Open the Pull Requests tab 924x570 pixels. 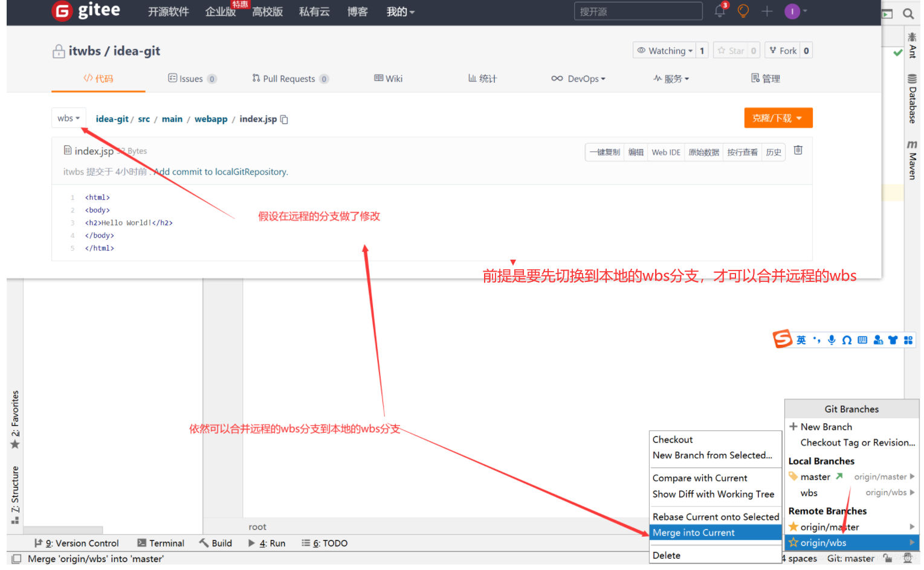point(290,78)
